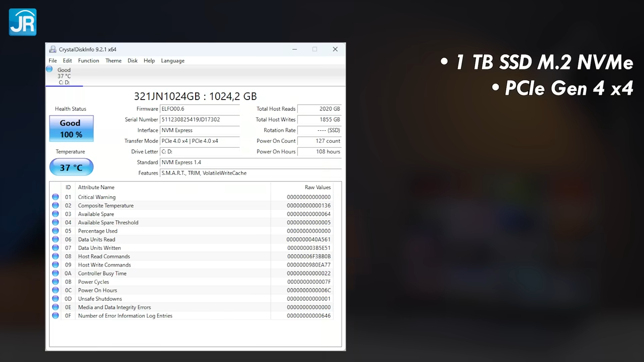The image size is (644, 362).
Task: Click the indicator beside Media and Data Integrity Errors
Action: point(55,307)
